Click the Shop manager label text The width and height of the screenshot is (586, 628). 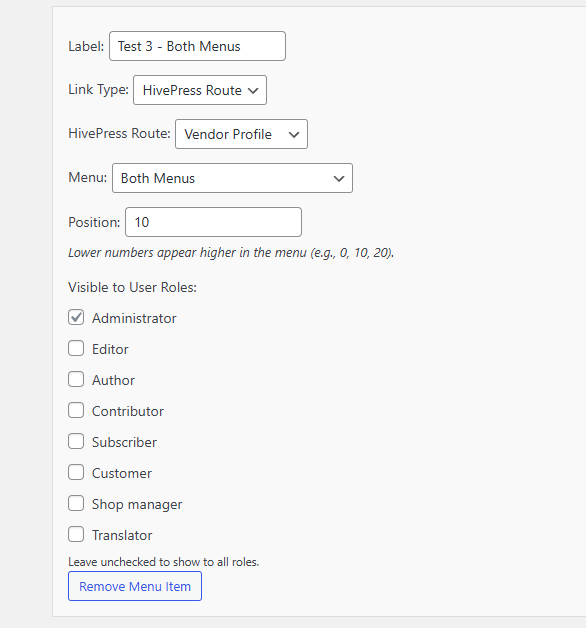point(137,505)
